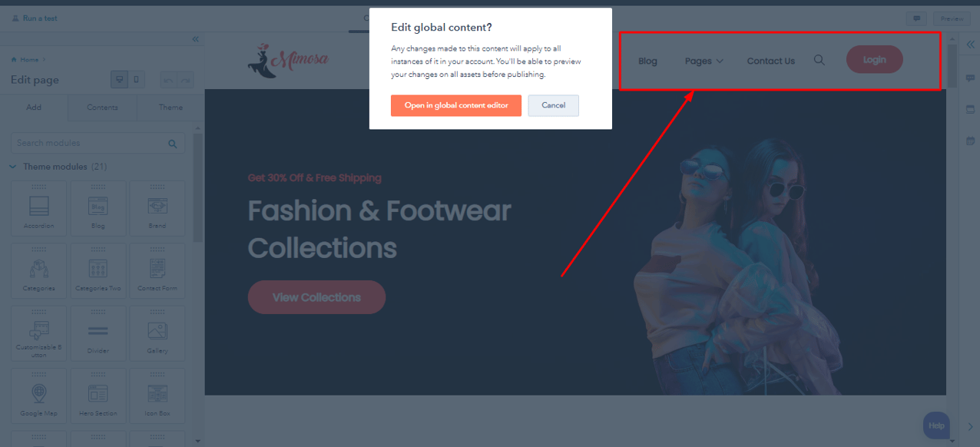Select the Customizable Button module
The height and width of the screenshot is (447, 980).
(x=38, y=334)
